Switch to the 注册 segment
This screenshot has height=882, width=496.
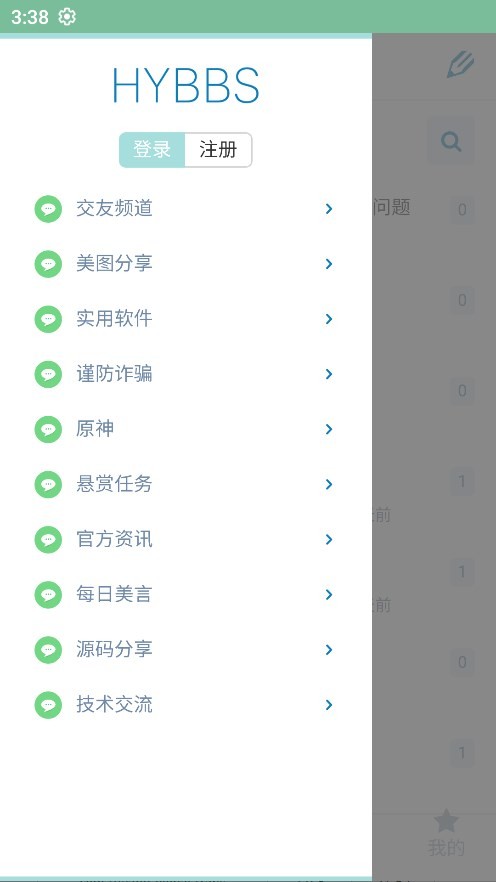(x=218, y=150)
